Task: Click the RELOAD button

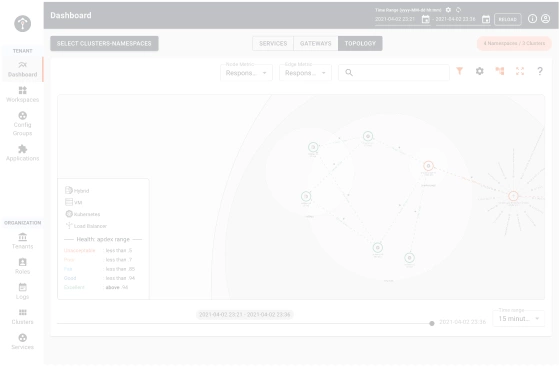Action: [x=508, y=19]
